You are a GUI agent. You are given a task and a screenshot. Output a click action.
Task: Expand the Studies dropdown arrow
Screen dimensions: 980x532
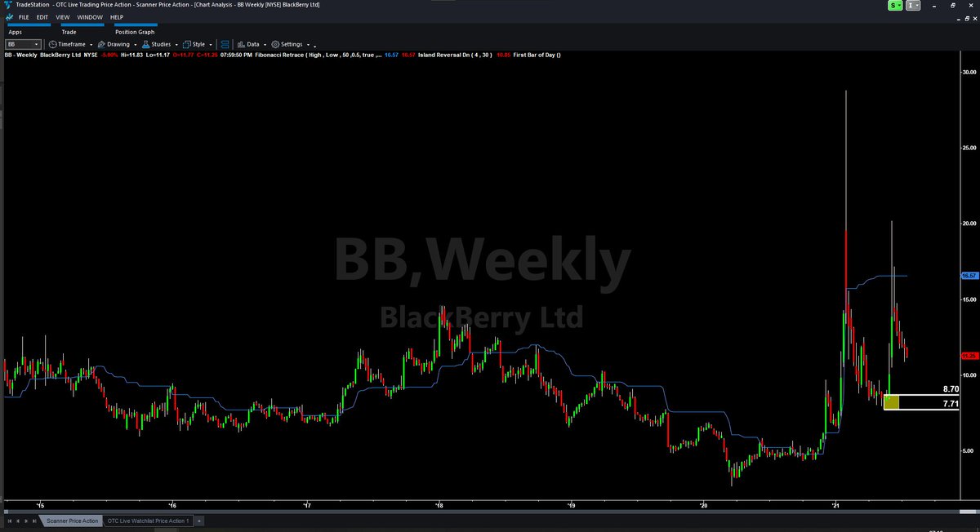coord(176,45)
